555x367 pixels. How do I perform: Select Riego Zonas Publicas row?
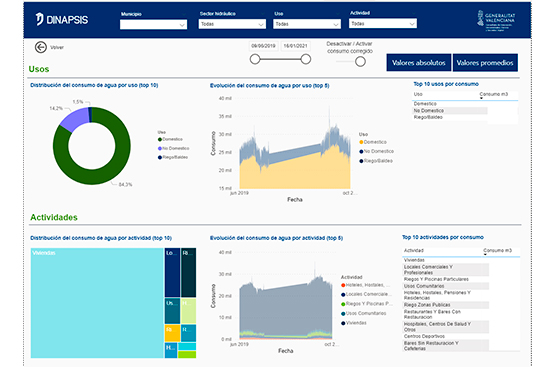pyautogui.click(x=461, y=305)
